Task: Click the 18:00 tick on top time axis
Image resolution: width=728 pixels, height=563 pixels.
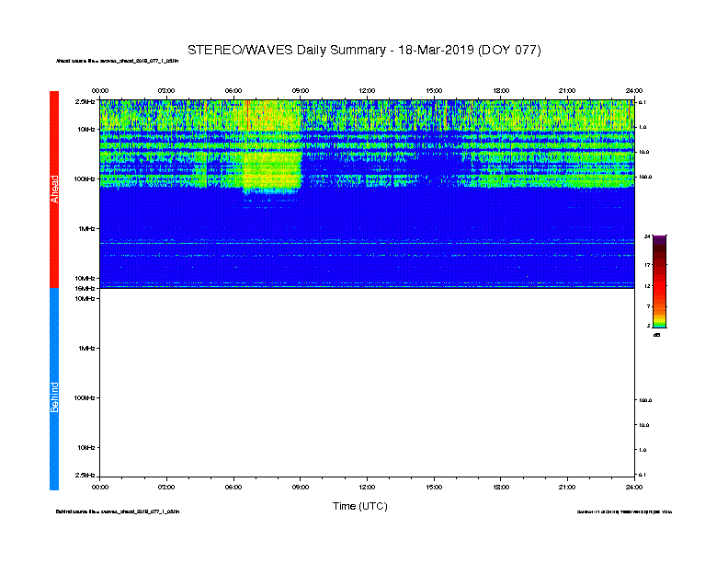Action: pos(501,90)
